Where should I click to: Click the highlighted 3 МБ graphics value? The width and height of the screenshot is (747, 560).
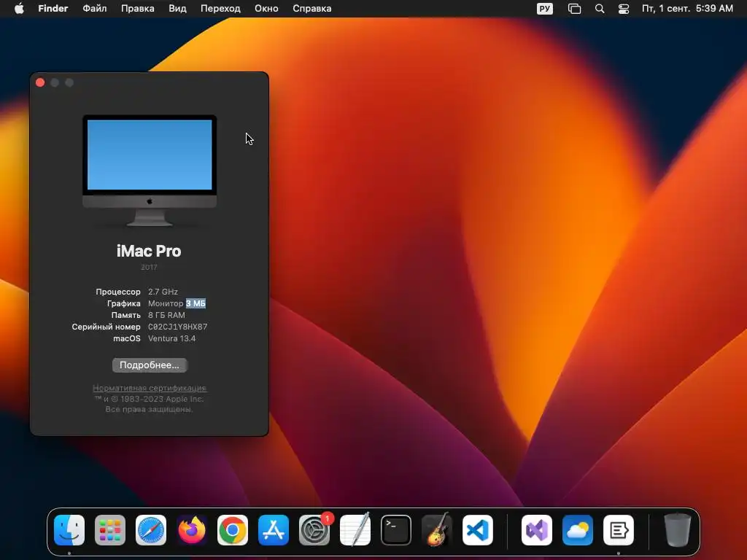[196, 303]
